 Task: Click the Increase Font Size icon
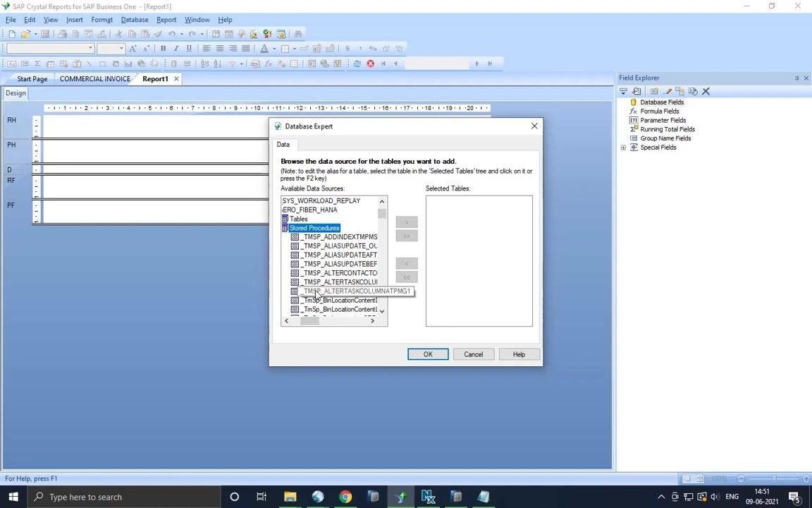click(133, 49)
